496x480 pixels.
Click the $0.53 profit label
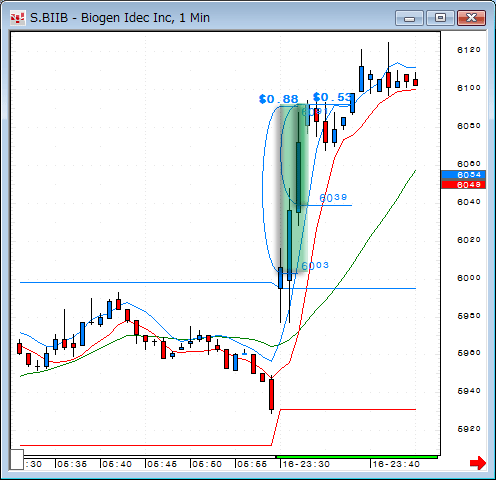(332, 97)
